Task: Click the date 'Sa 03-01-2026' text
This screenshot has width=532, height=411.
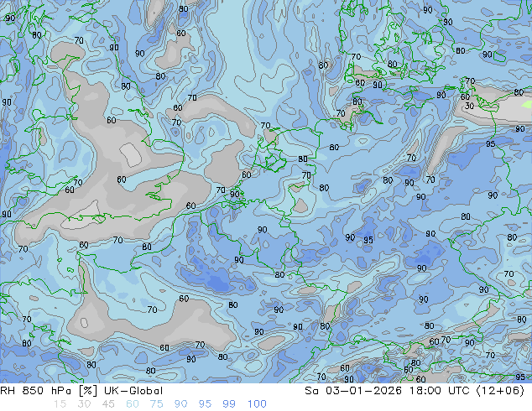Action: pos(353,391)
